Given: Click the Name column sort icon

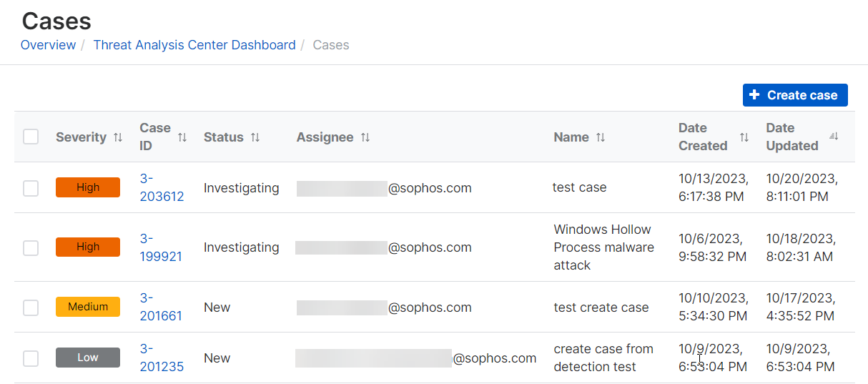Looking at the screenshot, I should (x=601, y=137).
